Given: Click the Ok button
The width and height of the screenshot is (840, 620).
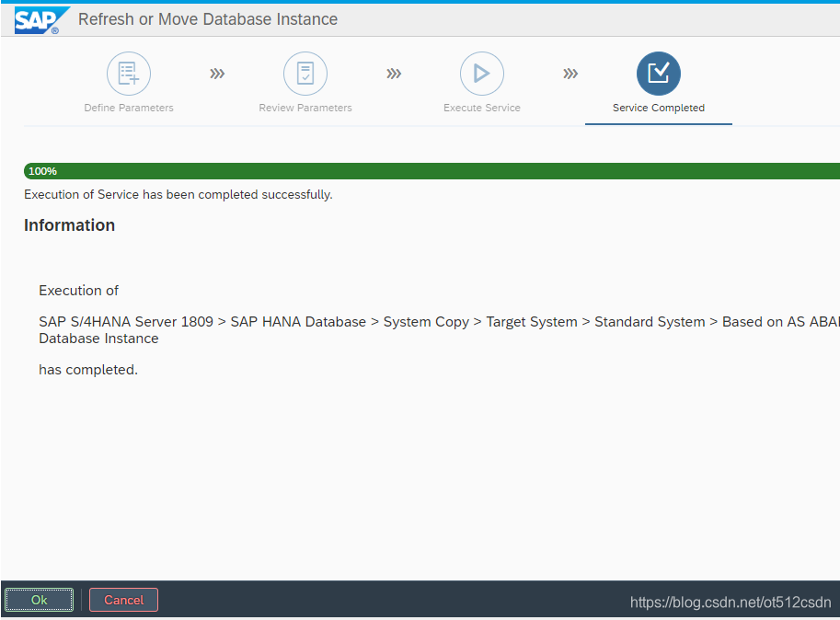Looking at the screenshot, I should (x=40, y=600).
